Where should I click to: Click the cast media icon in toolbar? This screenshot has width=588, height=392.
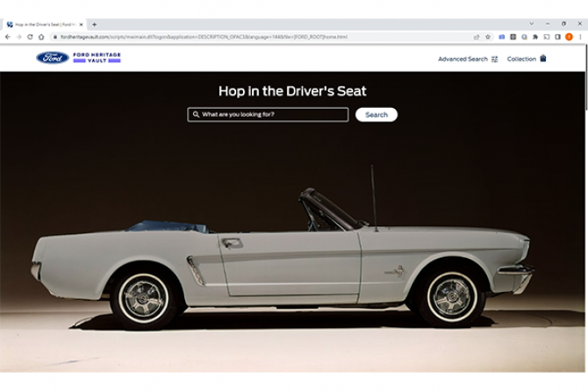tap(546, 37)
